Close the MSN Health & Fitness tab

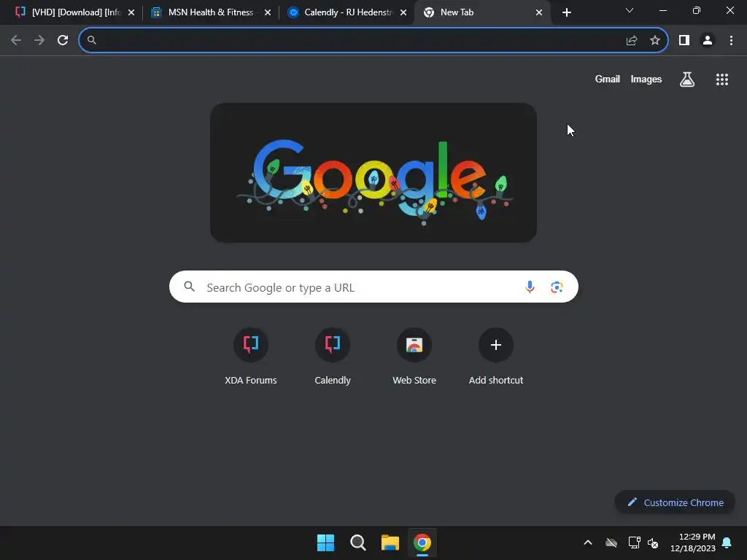[268, 12]
